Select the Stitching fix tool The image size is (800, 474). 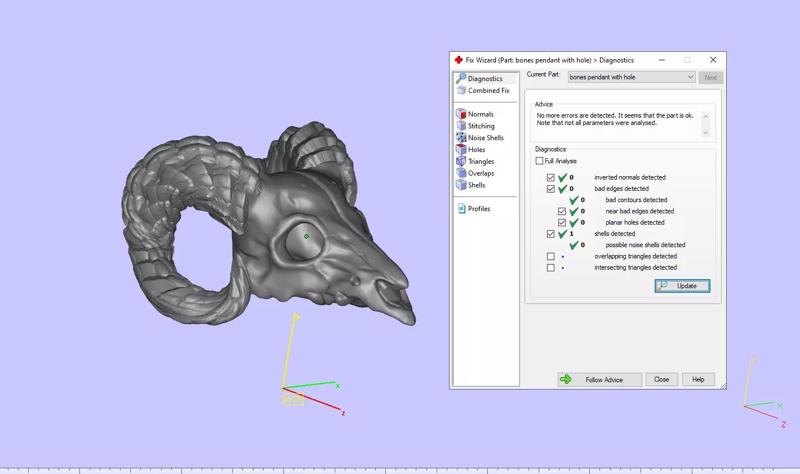(481, 126)
